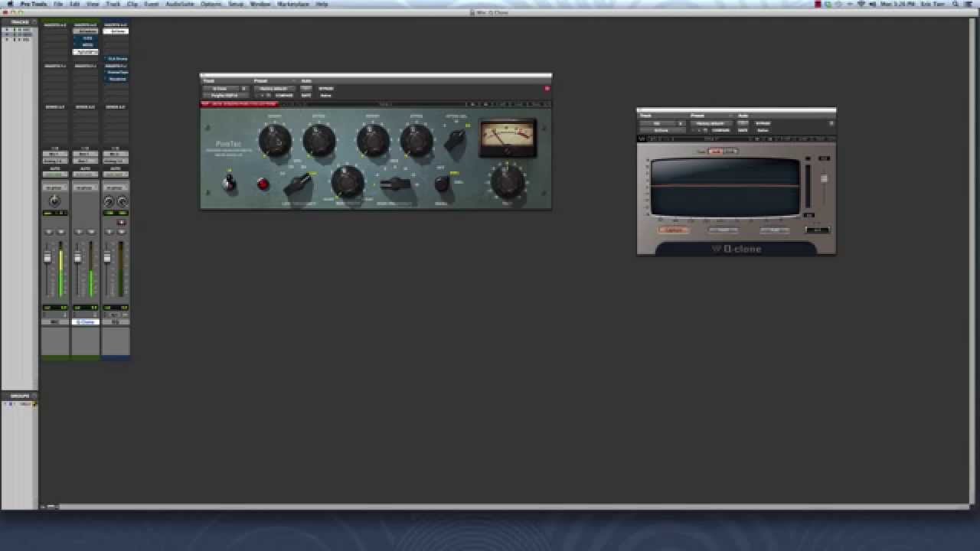Screen dimensions: 980x551
Task: Click the first mixer channel volume fader
Action: (x=47, y=258)
